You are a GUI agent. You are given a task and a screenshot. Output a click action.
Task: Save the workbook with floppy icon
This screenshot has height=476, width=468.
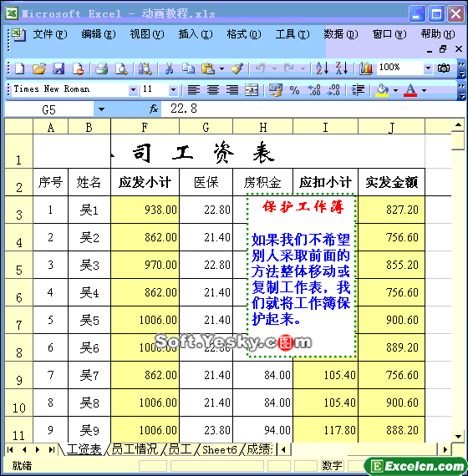[58, 68]
